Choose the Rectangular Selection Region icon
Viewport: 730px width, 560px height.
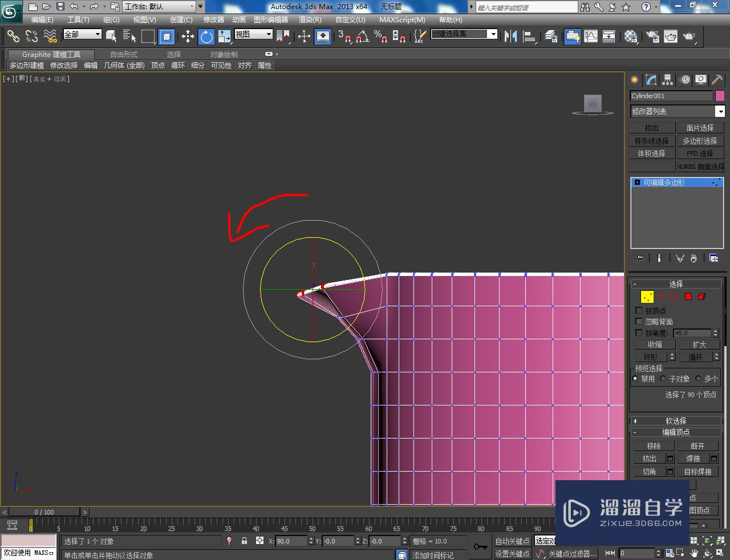(148, 36)
